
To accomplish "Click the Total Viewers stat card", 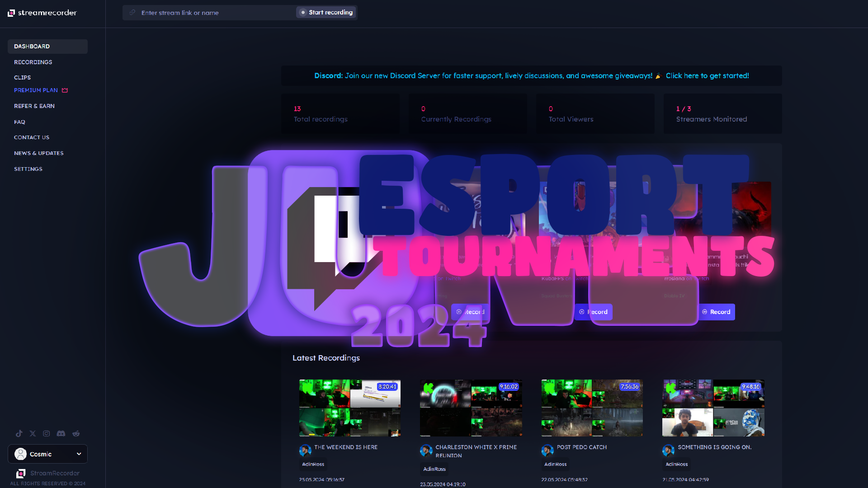I will tap(595, 113).
